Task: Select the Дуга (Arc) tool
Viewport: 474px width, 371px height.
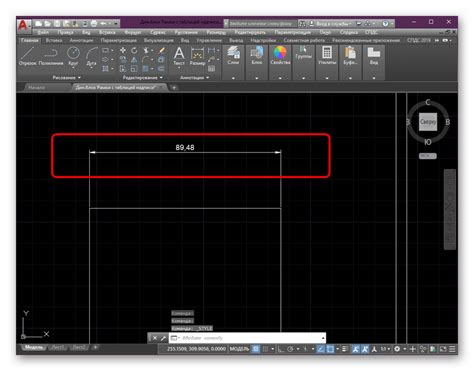Action: (x=91, y=56)
